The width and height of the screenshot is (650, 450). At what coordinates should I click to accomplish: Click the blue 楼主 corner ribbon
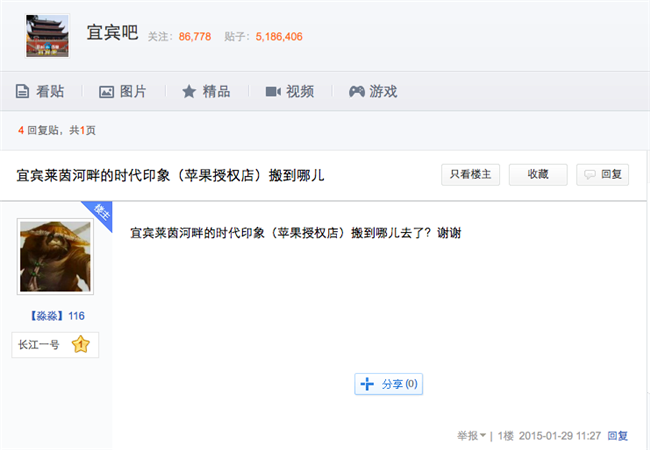pos(101,213)
